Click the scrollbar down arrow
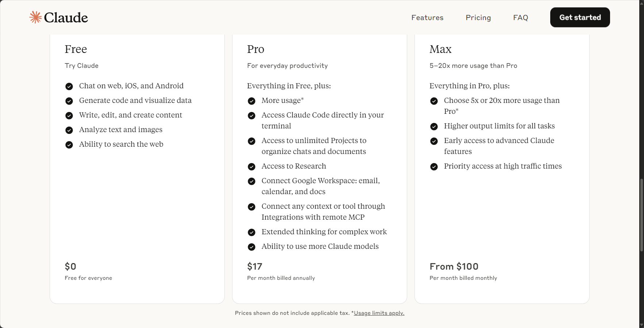644x328 pixels. (x=641, y=325)
